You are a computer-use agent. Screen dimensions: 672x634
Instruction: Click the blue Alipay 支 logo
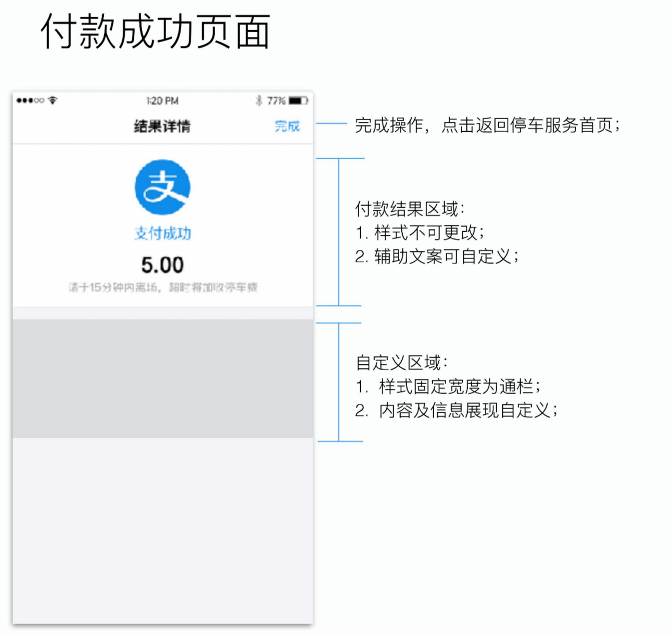tap(162, 187)
